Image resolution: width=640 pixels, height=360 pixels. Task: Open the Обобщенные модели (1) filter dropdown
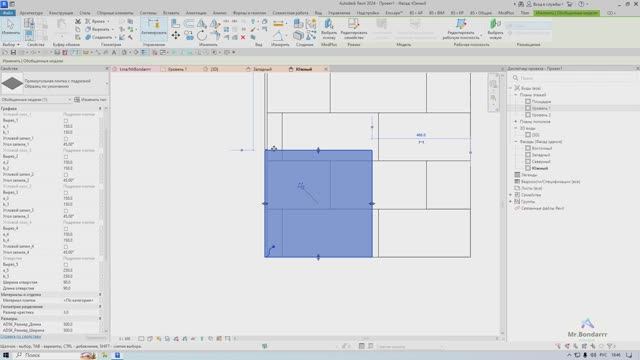(69, 100)
